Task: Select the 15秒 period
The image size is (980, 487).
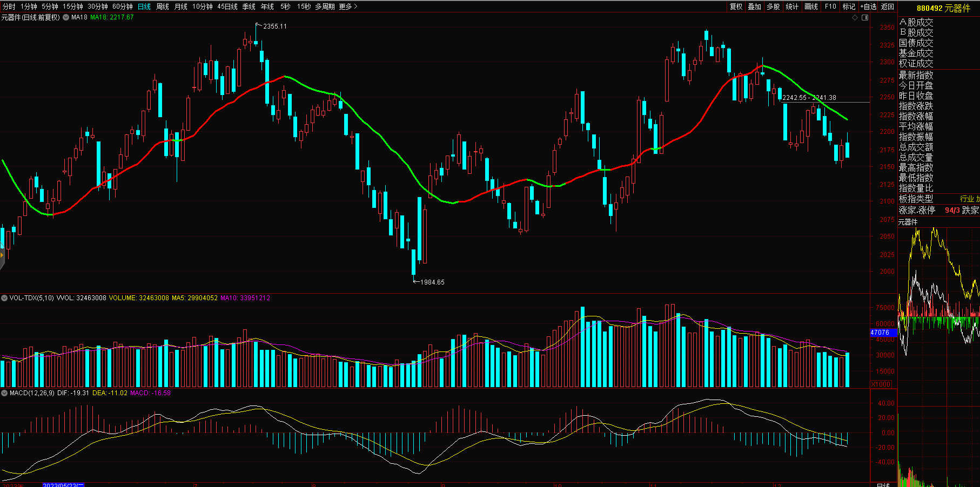Action: [304, 6]
